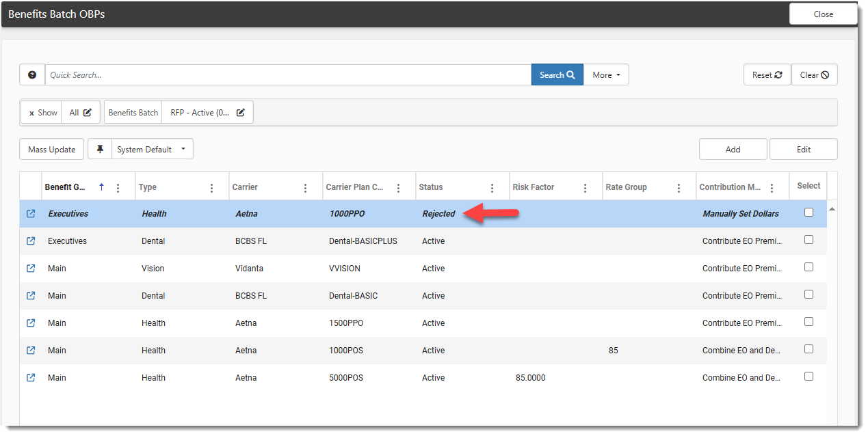Sort by Status column header
The width and height of the screenshot is (868, 436).
point(431,187)
